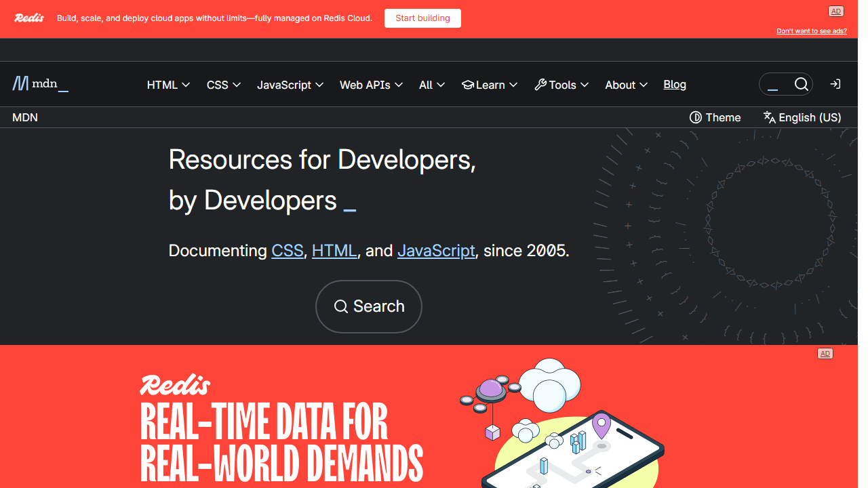Expand the CSS navigation menu
This screenshot has width=868, height=488.
(224, 85)
